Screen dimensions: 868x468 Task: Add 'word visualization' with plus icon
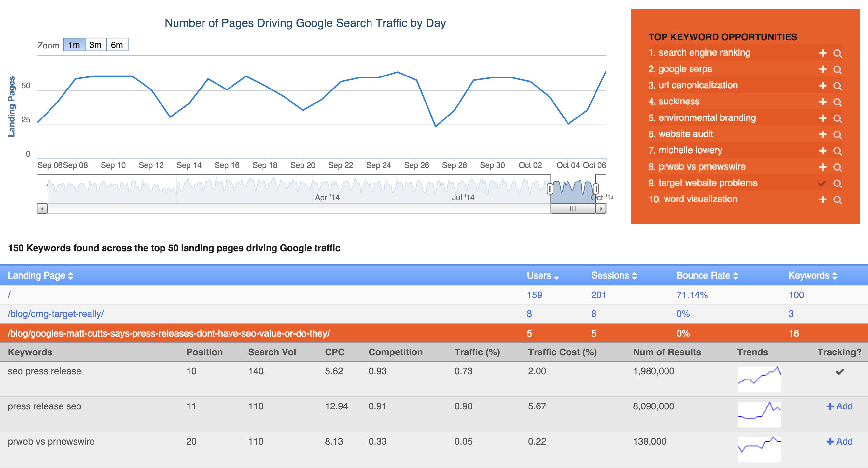click(x=822, y=200)
